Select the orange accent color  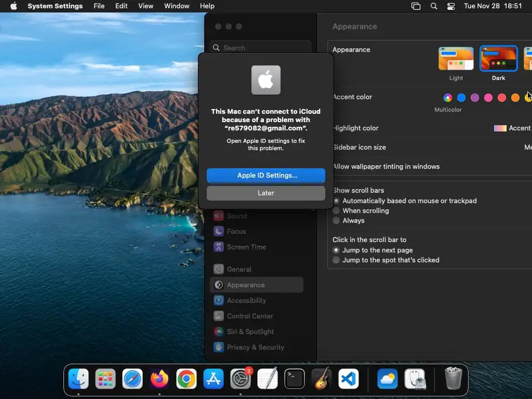coord(515,98)
